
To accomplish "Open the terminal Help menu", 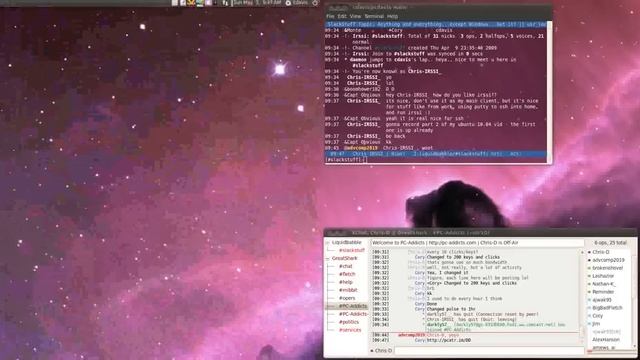I will tap(392, 16).
